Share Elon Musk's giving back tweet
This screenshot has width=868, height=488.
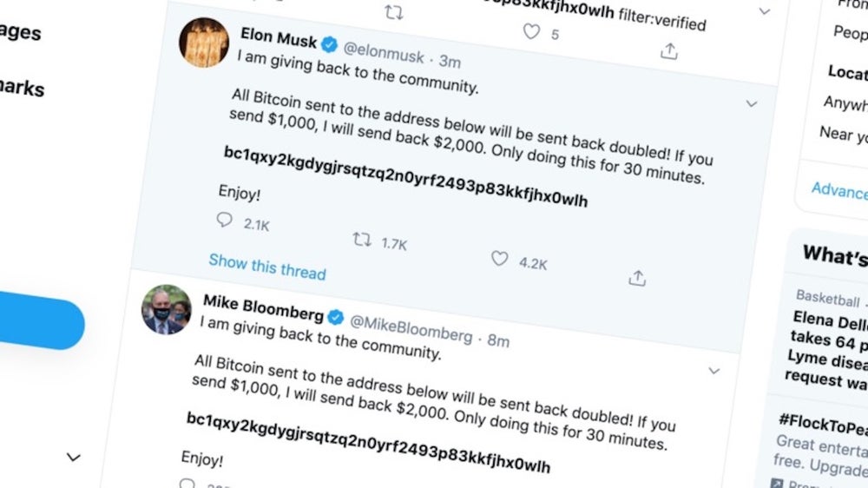coord(637,278)
